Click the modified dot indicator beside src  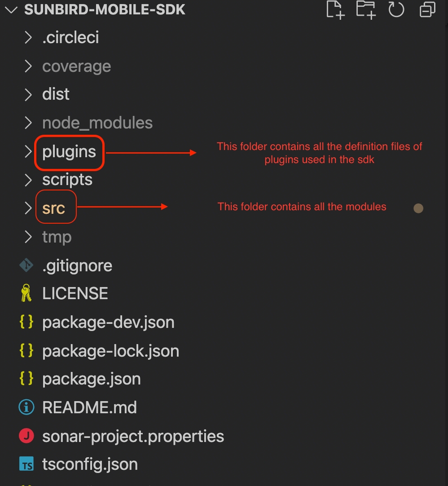tap(418, 208)
